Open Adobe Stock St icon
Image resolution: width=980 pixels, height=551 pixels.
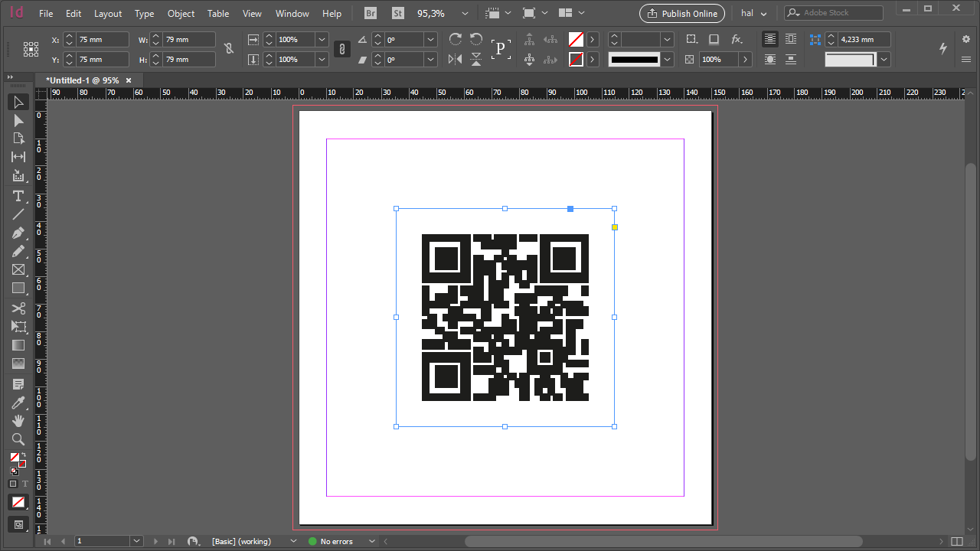[397, 13]
